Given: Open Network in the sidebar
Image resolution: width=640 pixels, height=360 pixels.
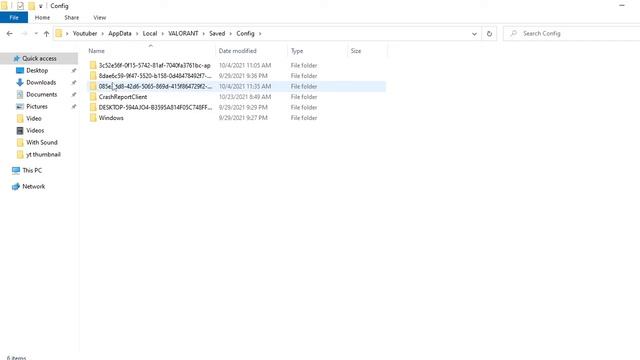Looking at the screenshot, I should [x=34, y=187].
